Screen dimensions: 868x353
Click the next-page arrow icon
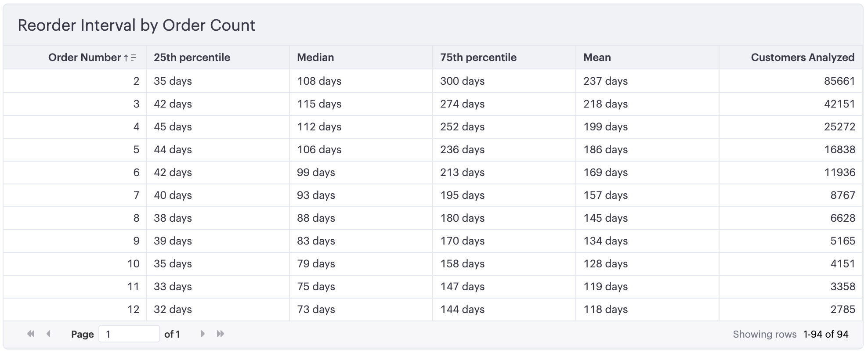click(203, 334)
